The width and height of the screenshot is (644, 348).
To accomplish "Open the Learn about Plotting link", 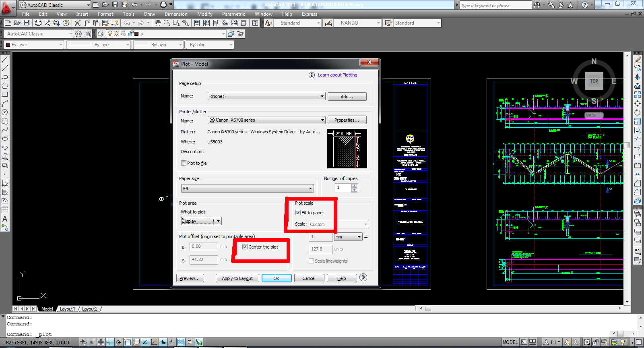I will click(x=338, y=75).
